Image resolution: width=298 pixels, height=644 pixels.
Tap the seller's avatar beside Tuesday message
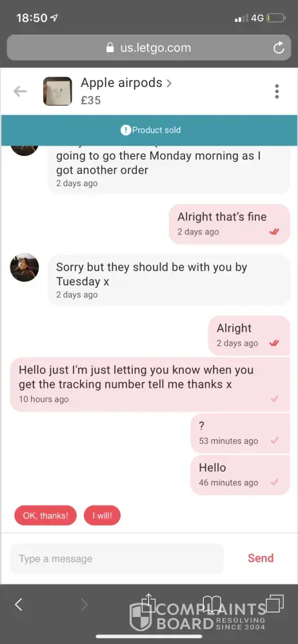tap(25, 267)
